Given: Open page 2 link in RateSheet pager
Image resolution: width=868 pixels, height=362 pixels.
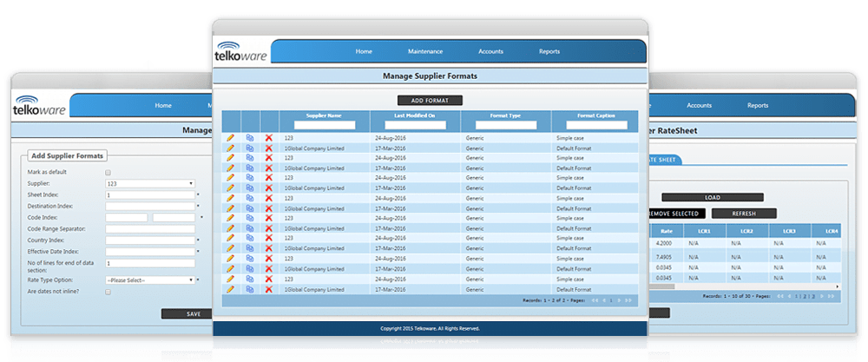Looking at the screenshot, I should (x=806, y=296).
